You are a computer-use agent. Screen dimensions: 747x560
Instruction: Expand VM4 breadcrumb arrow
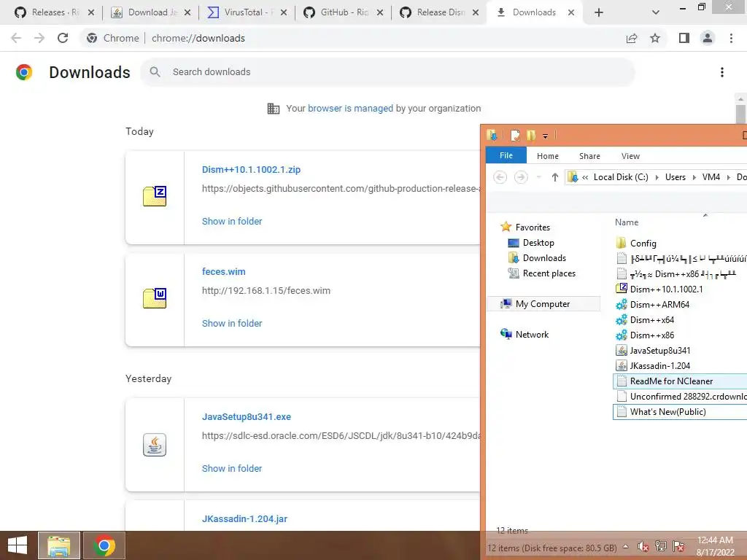point(728,177)
